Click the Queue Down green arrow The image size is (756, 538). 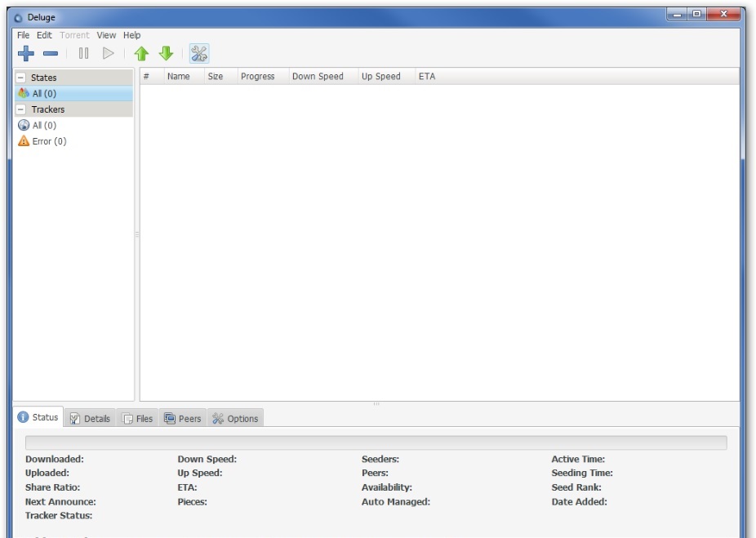pos(167,54)
